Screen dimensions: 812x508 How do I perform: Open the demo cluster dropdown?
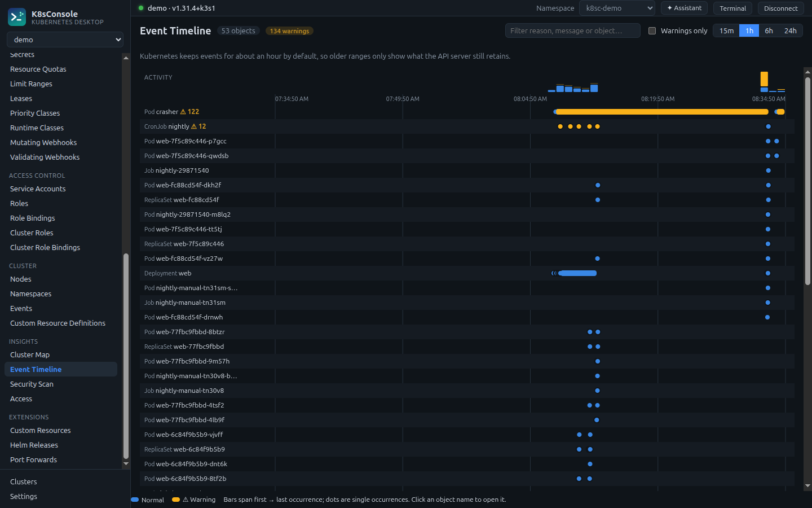point(65,40)
